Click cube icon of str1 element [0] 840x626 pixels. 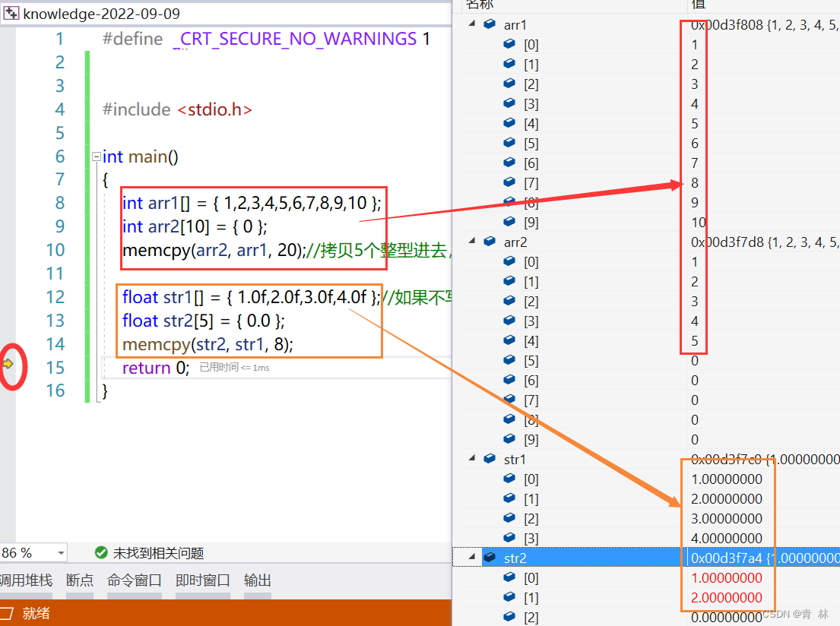coord(509,479)
